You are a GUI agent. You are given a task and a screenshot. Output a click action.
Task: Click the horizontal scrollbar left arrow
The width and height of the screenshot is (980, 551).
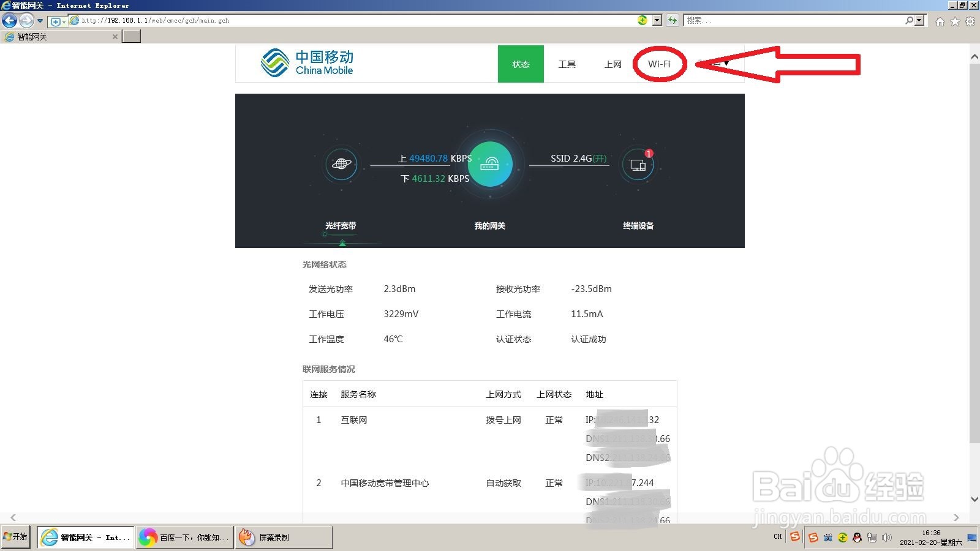13,517
